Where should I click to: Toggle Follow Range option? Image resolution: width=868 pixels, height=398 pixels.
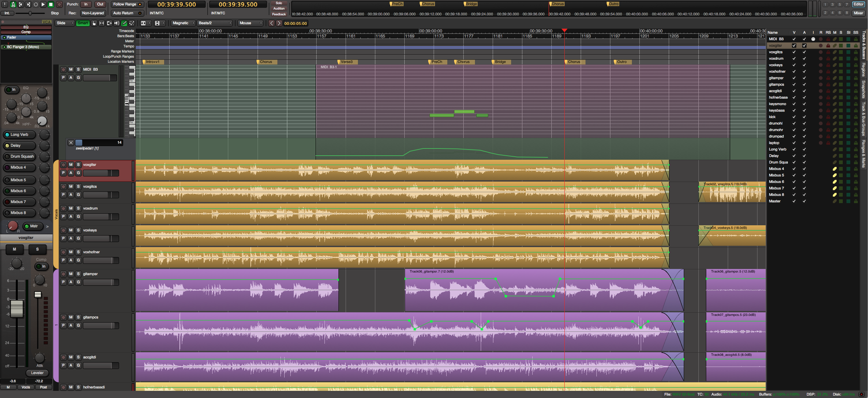coord(127,4)
